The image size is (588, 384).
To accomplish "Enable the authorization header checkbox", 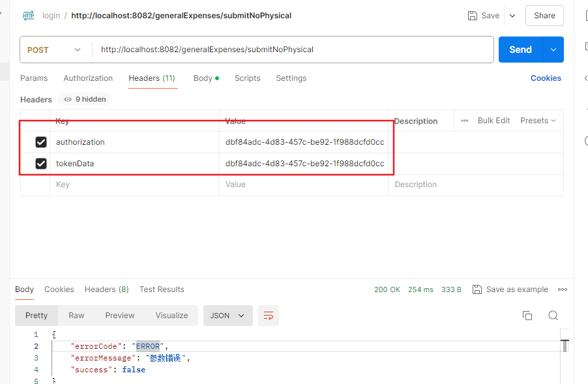I will pos(41,141).
